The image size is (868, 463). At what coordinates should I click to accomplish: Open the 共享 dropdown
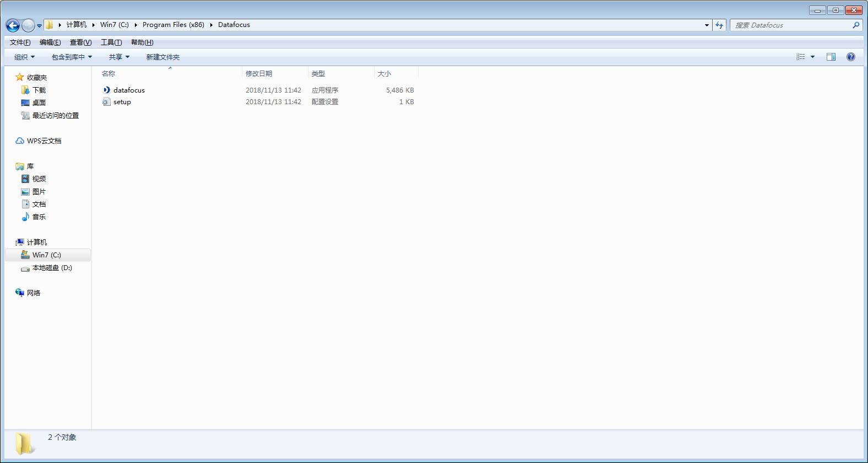point(119,57)
